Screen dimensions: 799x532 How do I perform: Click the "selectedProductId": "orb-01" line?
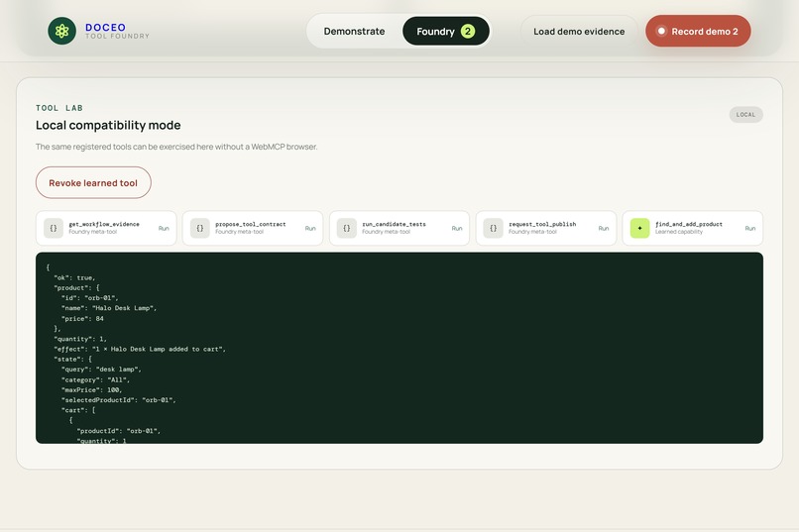tap(119, 400)
